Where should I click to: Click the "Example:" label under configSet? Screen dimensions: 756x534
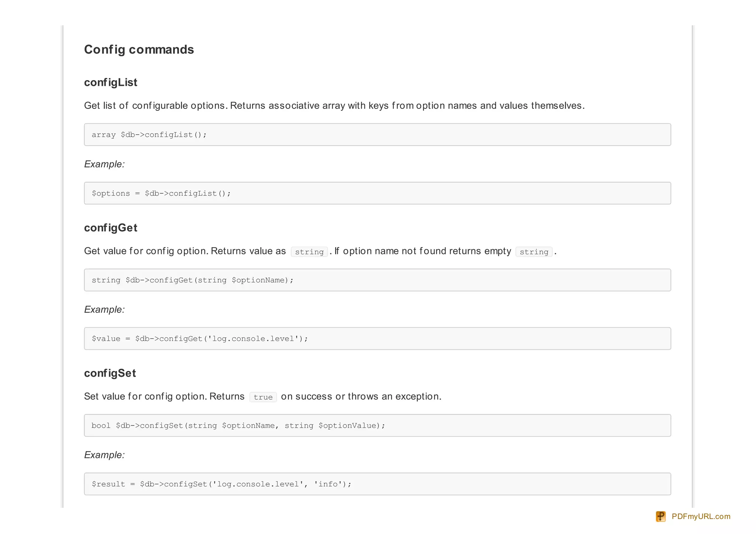coord(104,455)
